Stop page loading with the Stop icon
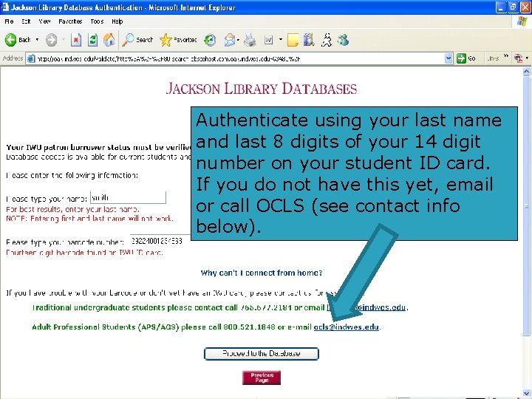This screenshot has height=399, width=532. [76, 40]
